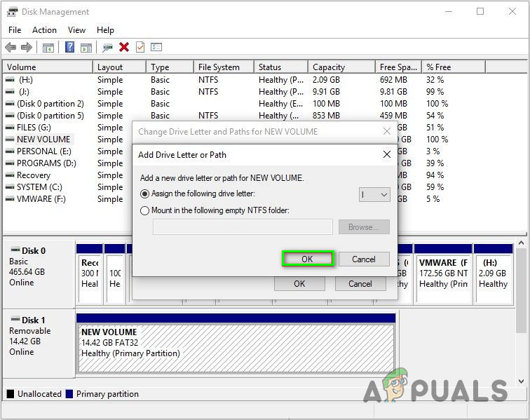Click the greyed-out Browse button
The image size is (530, 420).
(x=364, y=227)
